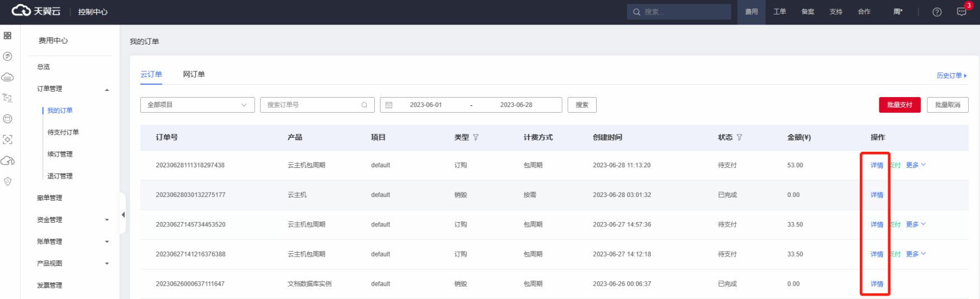Open the 工单 top menu
The width and height of the screenshot is (980, 299).
[779, 12]
